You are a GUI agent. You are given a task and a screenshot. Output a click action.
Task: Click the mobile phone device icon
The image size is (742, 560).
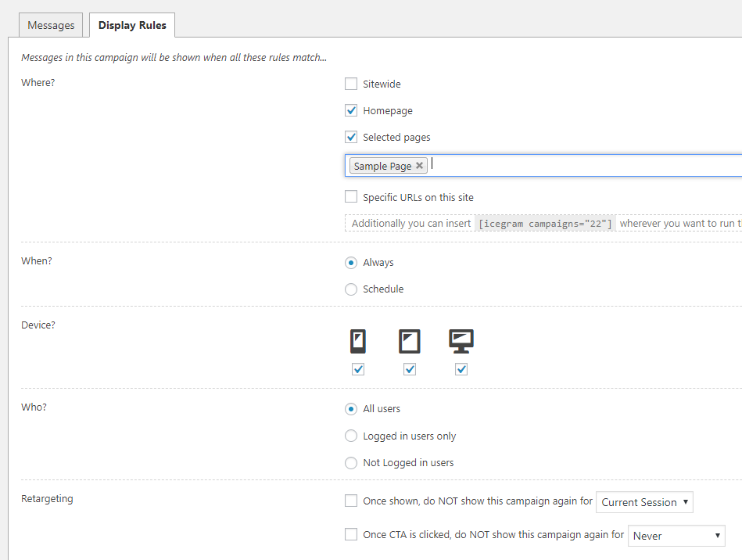358,342
